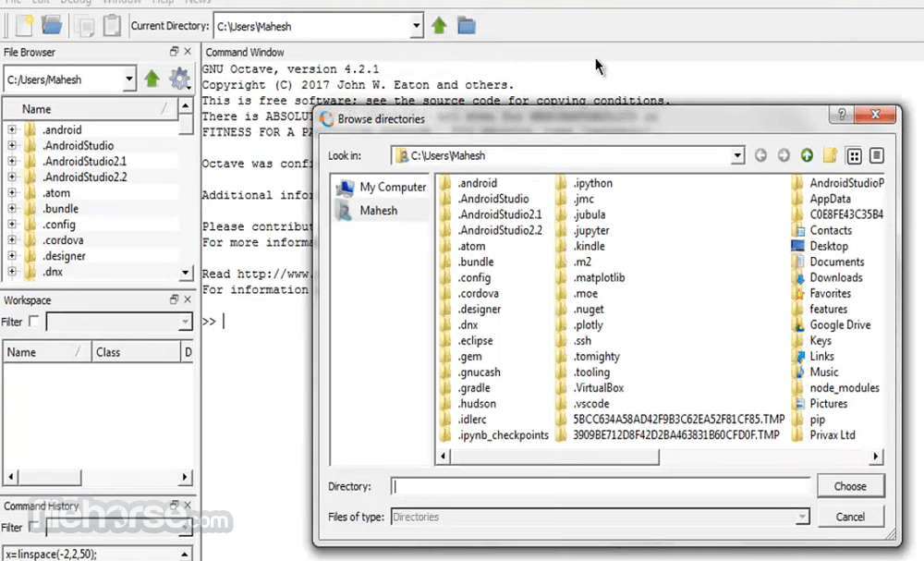Open File Browser settings gear icon
This screenshot has width=924, height=561.
pos(180,79)
